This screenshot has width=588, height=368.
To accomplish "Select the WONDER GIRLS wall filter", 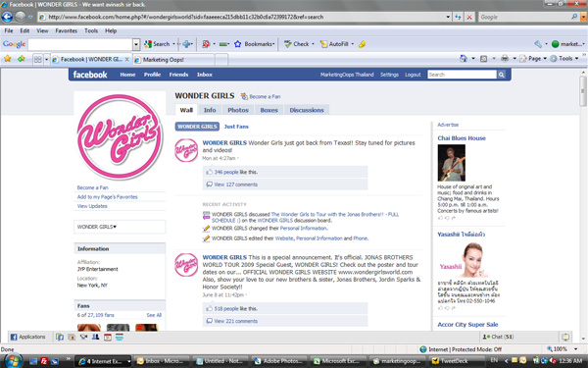I will click(x=197, y=127).
